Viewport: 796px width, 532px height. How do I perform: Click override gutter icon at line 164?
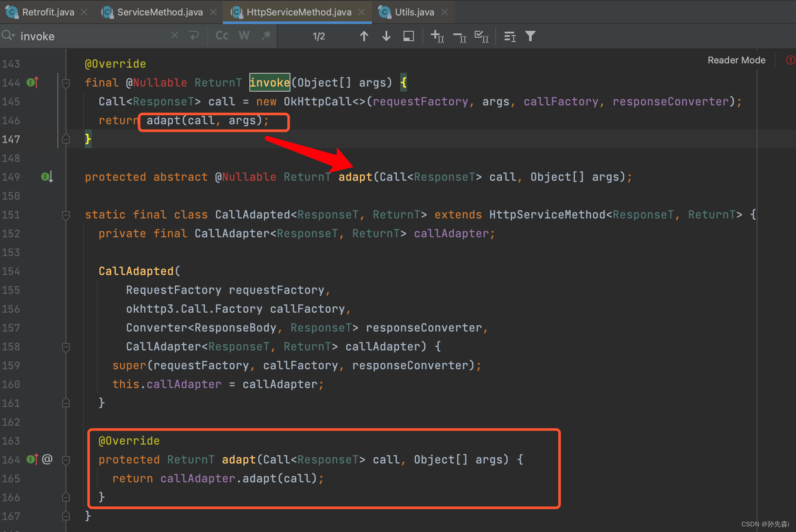click(33, 459)
